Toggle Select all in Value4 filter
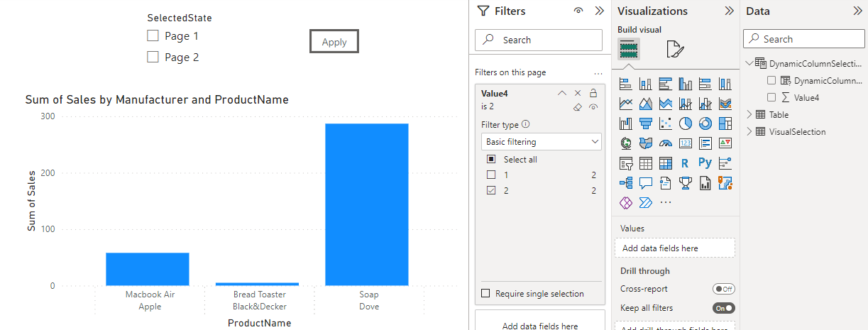The height and width of the screenshot is (330, 868). pos(491,159)
